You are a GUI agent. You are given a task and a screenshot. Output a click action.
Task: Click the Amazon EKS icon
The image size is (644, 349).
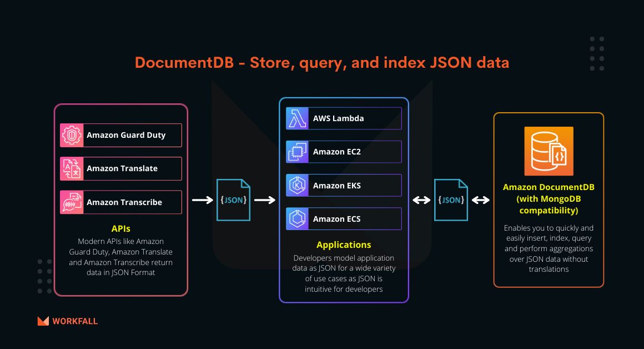coord(298,186)
